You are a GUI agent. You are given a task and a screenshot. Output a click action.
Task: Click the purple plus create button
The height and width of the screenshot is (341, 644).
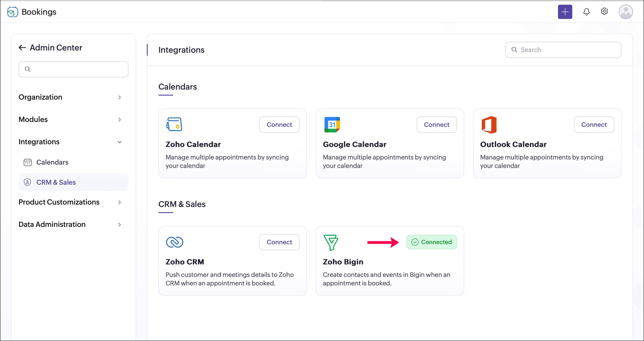pyautogui.click(x=565, y=12)
